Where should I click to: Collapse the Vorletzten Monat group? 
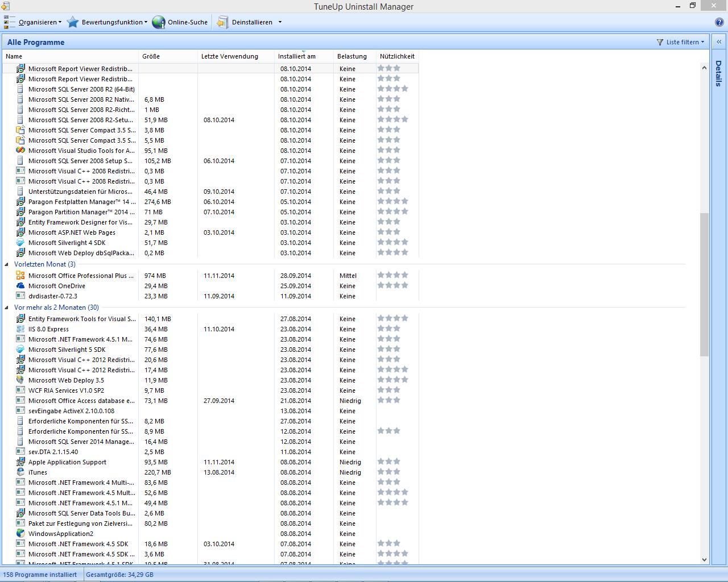coord(7,264)
